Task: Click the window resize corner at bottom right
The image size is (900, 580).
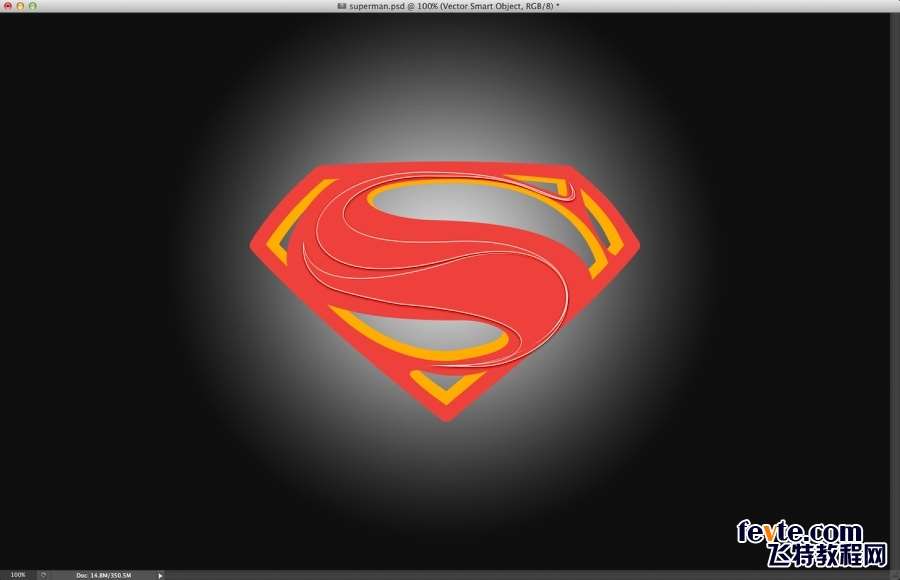Action: 894,575
